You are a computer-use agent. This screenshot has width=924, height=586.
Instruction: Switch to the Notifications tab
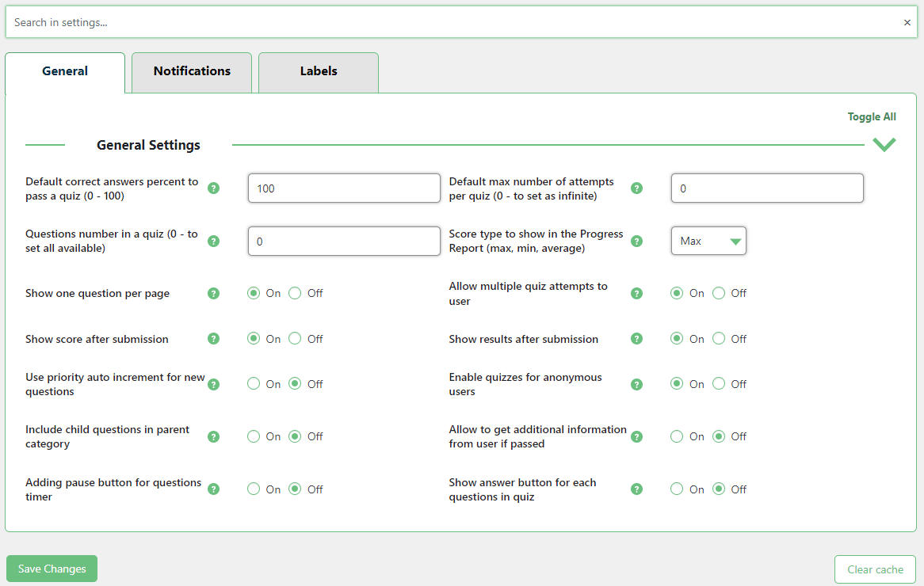coord(192,71)
